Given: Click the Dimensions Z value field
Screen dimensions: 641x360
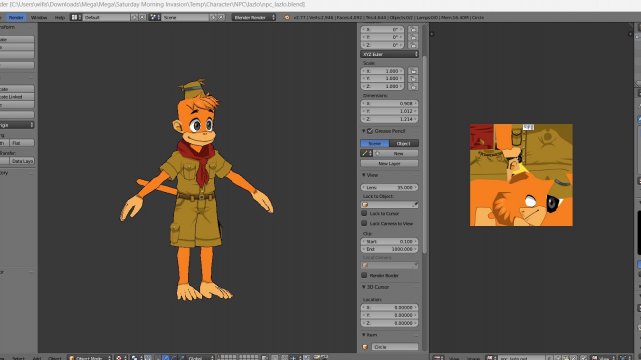Looking at the screenshot, I should point(389,119).
